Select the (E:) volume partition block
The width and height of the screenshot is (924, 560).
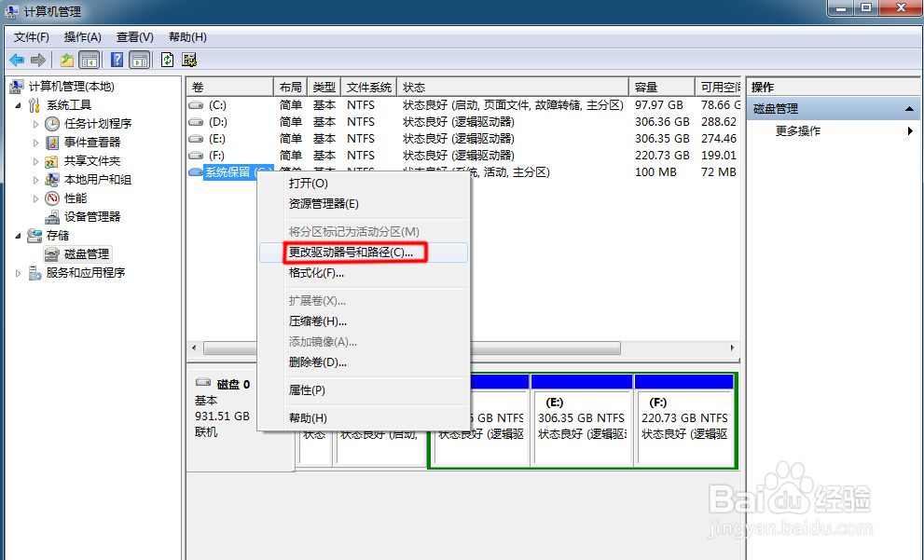pyautogui.click(x=581, y=410)
